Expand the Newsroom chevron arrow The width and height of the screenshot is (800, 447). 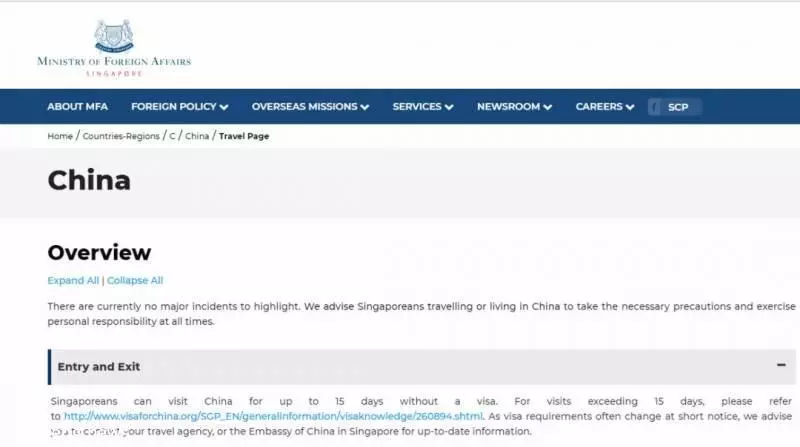(x=547, y=107)
